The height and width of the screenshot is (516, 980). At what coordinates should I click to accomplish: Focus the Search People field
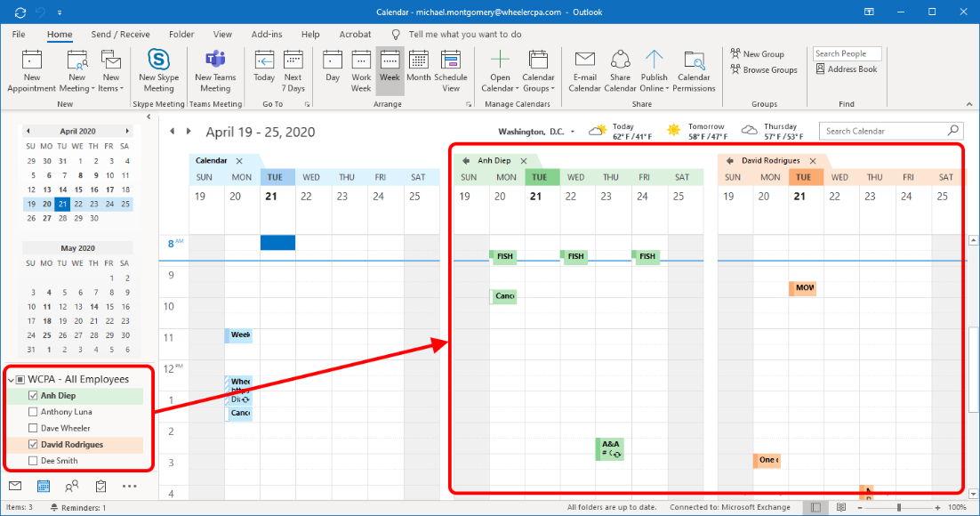[x=847, y=53]
